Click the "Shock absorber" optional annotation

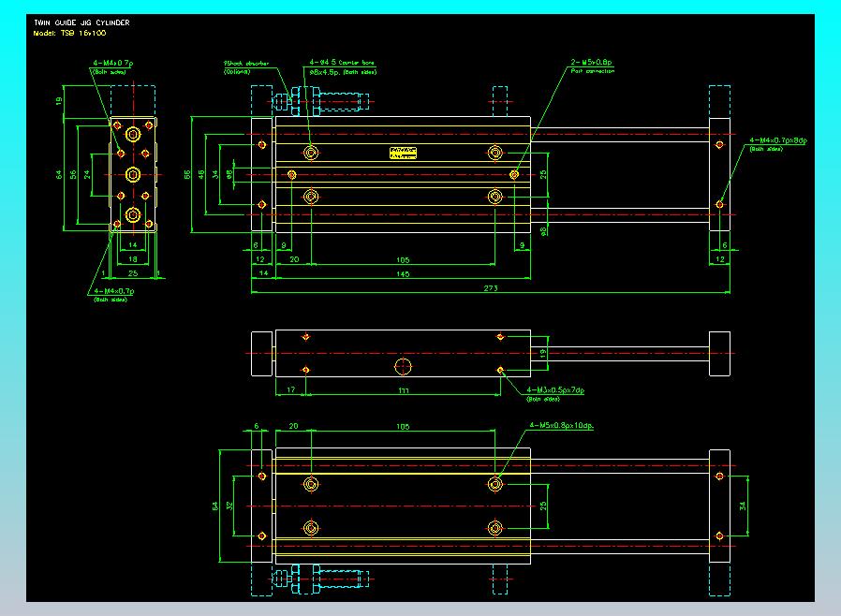coord(245,63)
